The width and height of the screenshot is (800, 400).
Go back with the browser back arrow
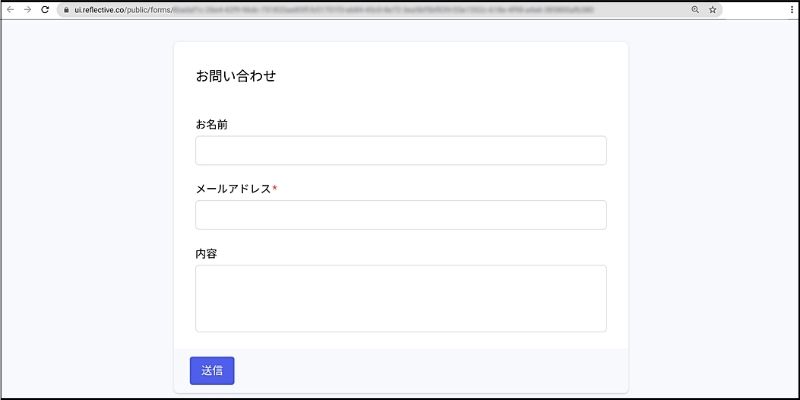[10, 10]
